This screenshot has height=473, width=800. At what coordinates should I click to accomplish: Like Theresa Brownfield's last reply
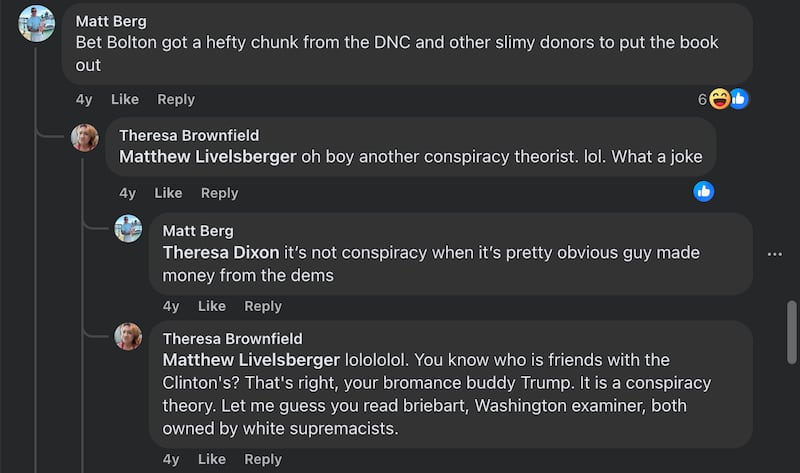[x=212, y=459]
